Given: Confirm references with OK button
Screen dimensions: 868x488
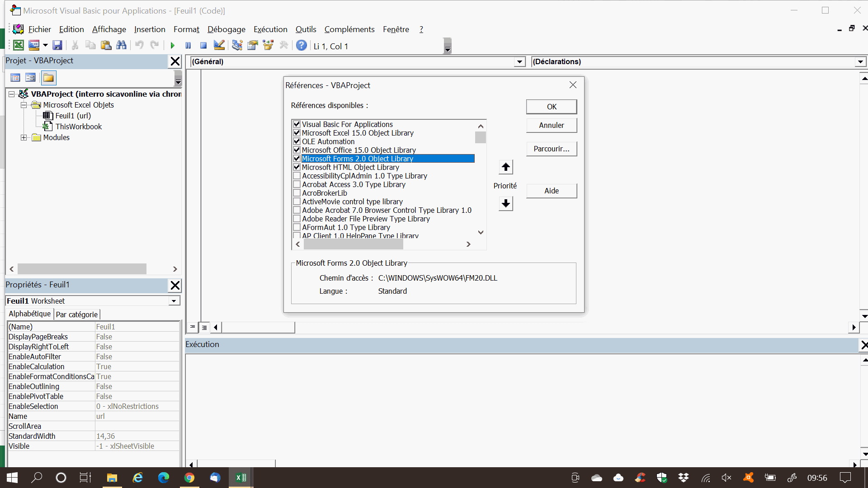Looking at the screenshot, I should pos(551,107).
